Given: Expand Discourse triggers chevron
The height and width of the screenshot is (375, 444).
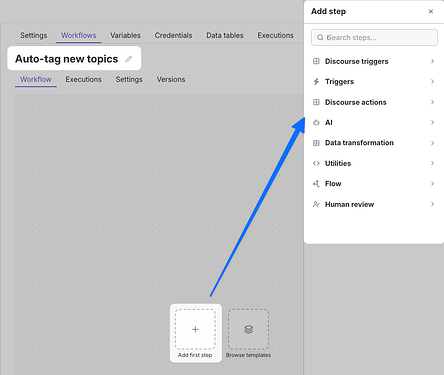Looking at the screenshot, I should [x=432, y=61].
